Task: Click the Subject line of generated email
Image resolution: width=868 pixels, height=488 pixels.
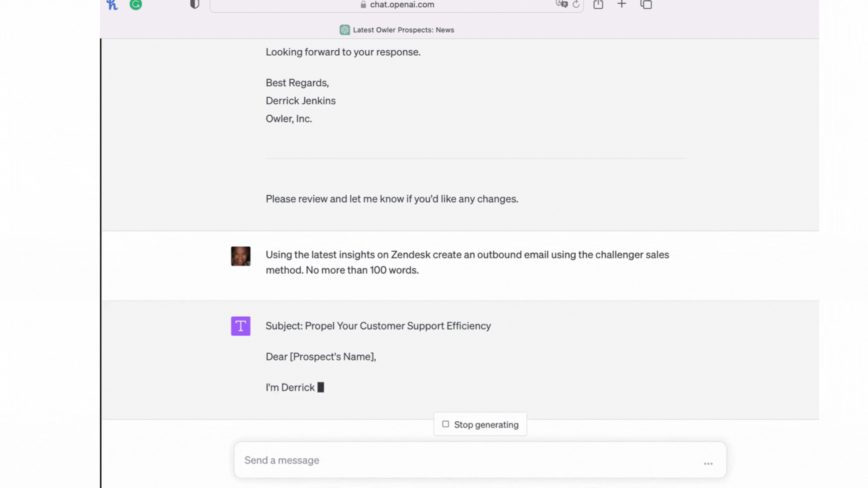Action: [378, 326]
